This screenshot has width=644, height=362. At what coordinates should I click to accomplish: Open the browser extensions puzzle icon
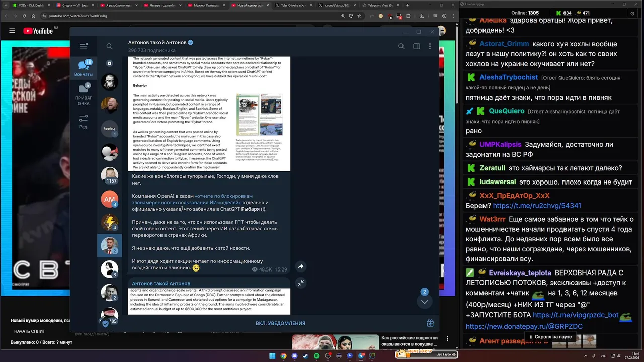click(x=409, y=16)
